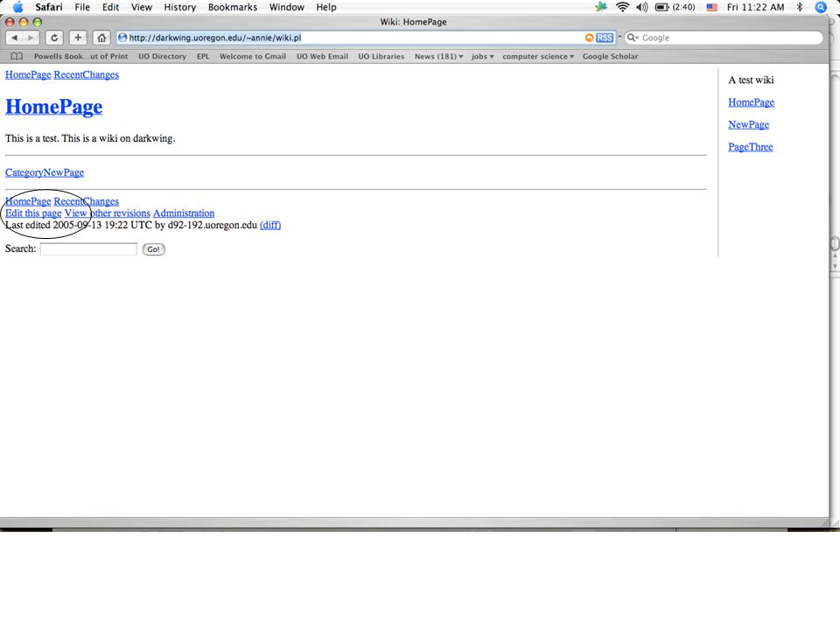Click the globe site icon in address field
The width and height of the screenshot is (840, 630).
click(x=122, y=38)
